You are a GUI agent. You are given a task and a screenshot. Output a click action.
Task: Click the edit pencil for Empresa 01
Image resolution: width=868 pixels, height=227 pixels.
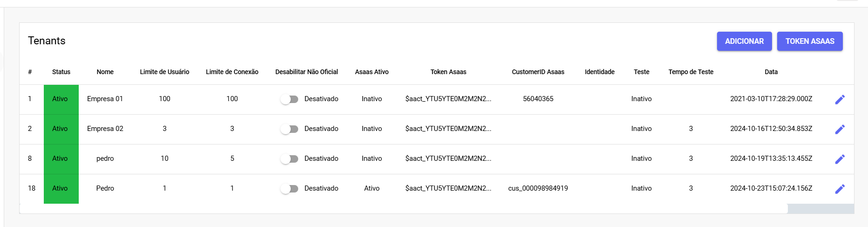(x=840, y=99)
